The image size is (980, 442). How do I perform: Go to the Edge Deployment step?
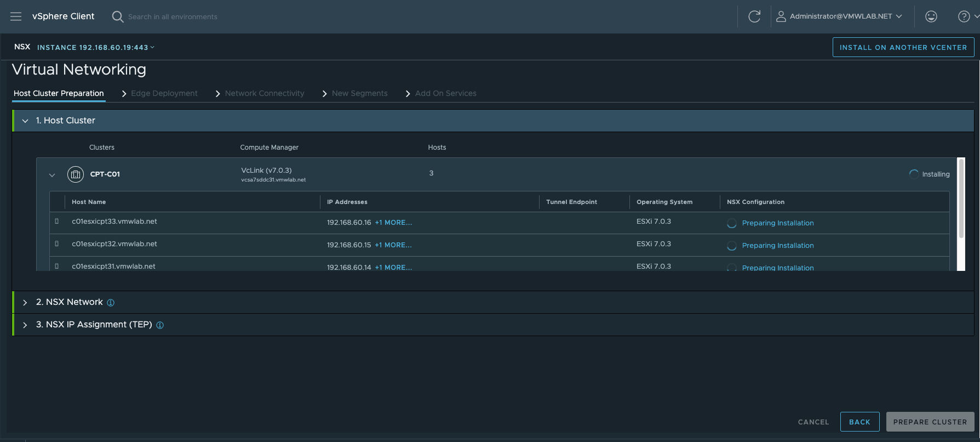tap(164, 93)
